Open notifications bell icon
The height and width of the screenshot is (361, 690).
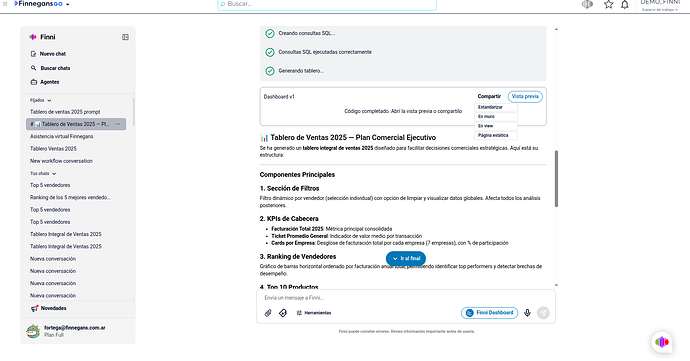pos(625,4)
